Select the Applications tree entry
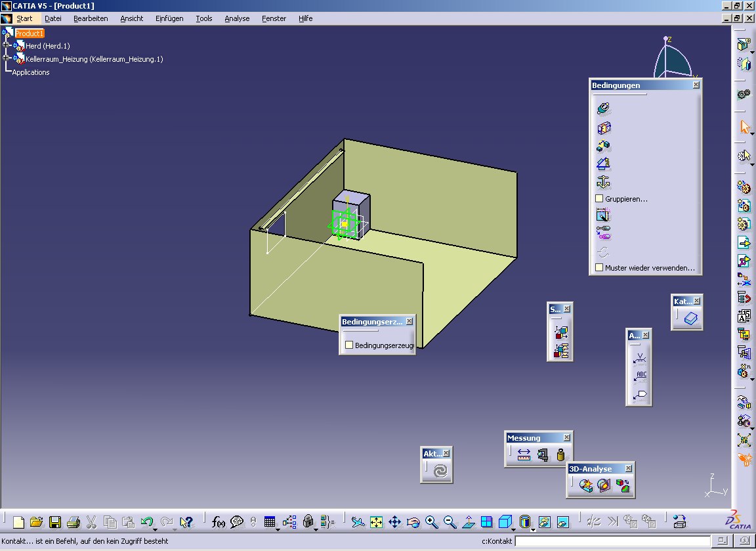 [31, 72]
